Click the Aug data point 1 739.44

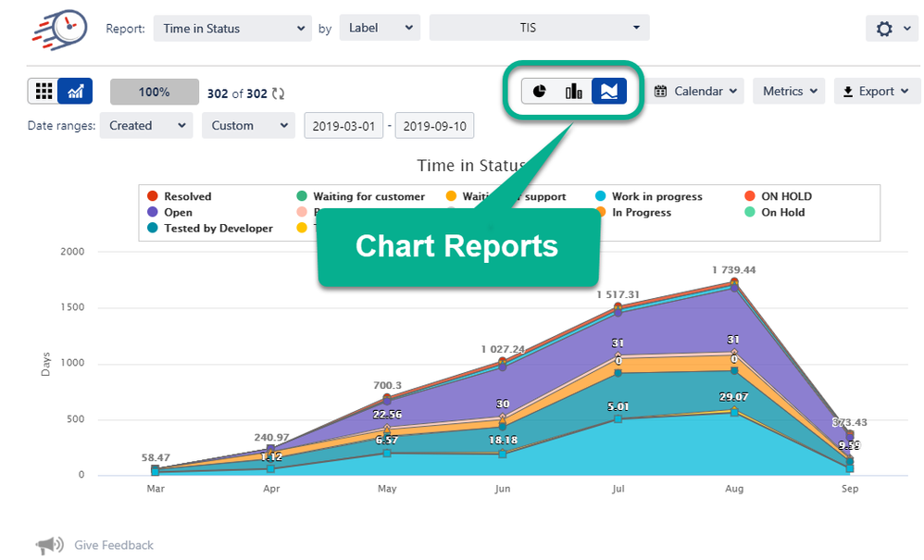[x=734, y=282]
